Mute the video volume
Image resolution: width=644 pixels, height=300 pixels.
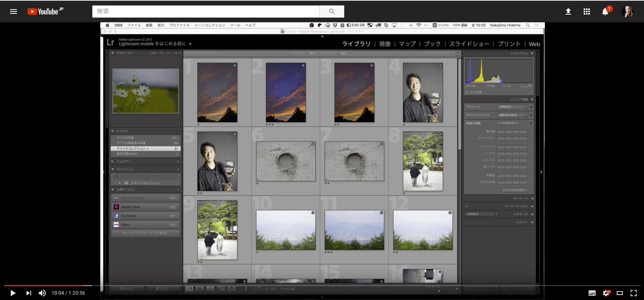pos(42,293)
